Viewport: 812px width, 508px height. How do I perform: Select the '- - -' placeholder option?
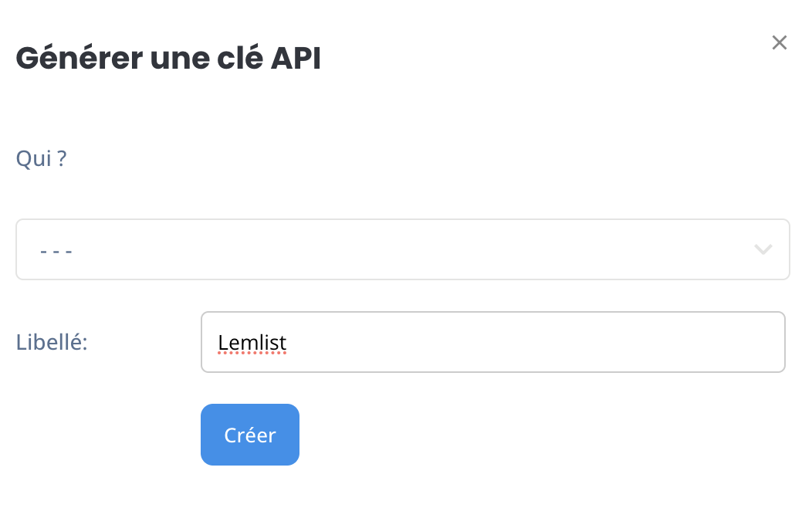click(x=56, y=251)
